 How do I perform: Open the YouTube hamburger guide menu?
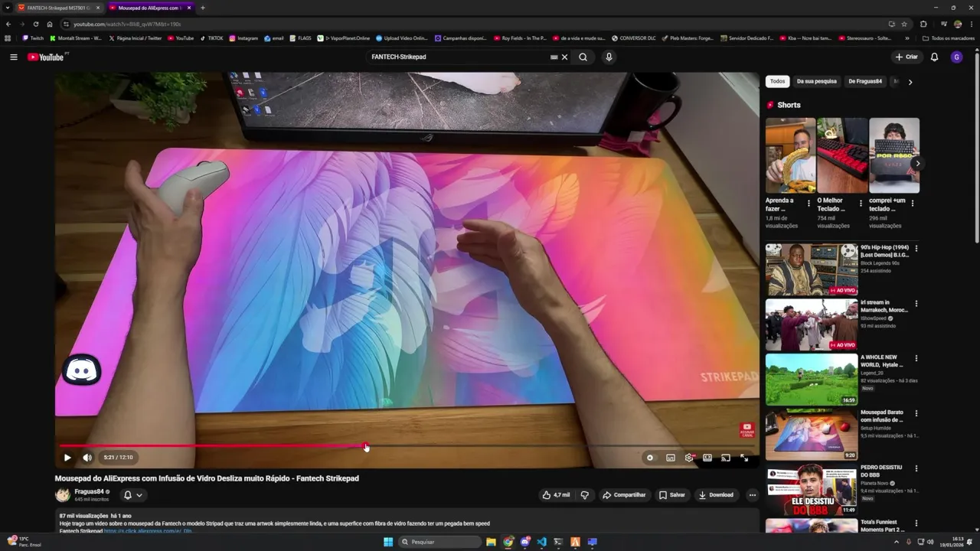[13, 57]
